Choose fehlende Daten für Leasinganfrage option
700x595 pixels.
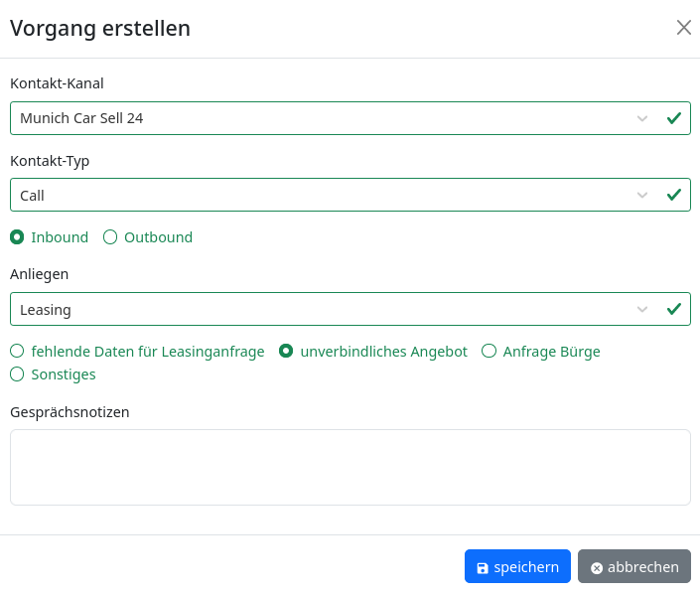17,352
